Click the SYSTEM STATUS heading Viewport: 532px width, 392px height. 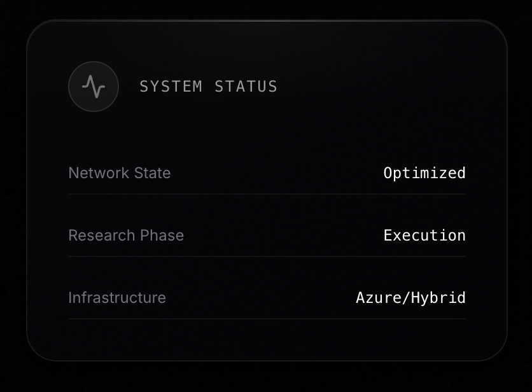pyautogui.click(x=208, y=87)
